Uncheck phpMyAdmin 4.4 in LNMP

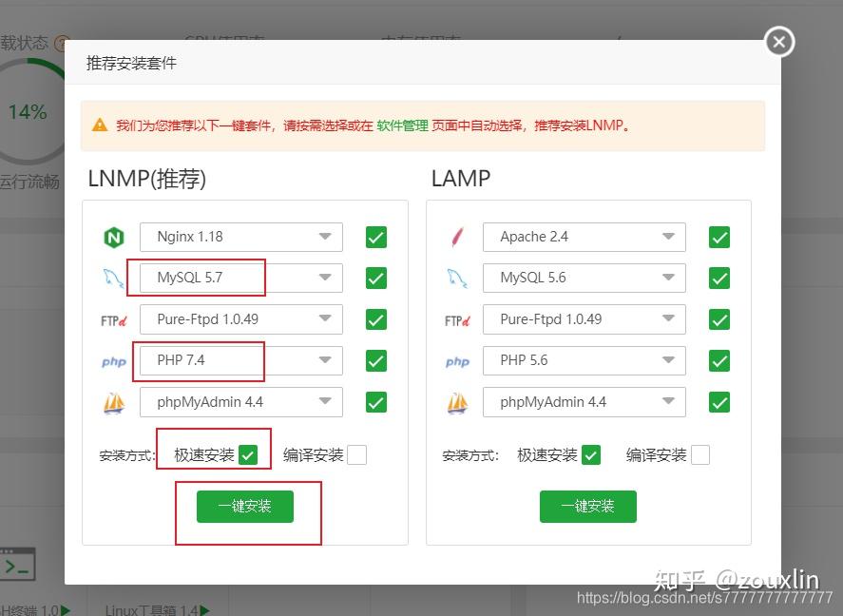point(376,402)
